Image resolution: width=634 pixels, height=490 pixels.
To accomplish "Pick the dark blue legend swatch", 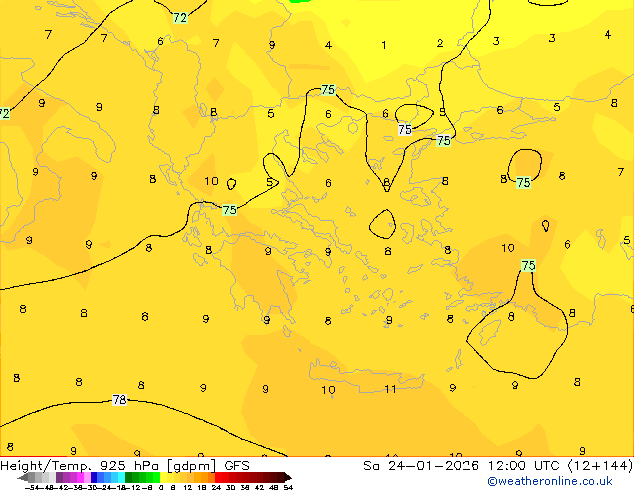I will point(94,477).
